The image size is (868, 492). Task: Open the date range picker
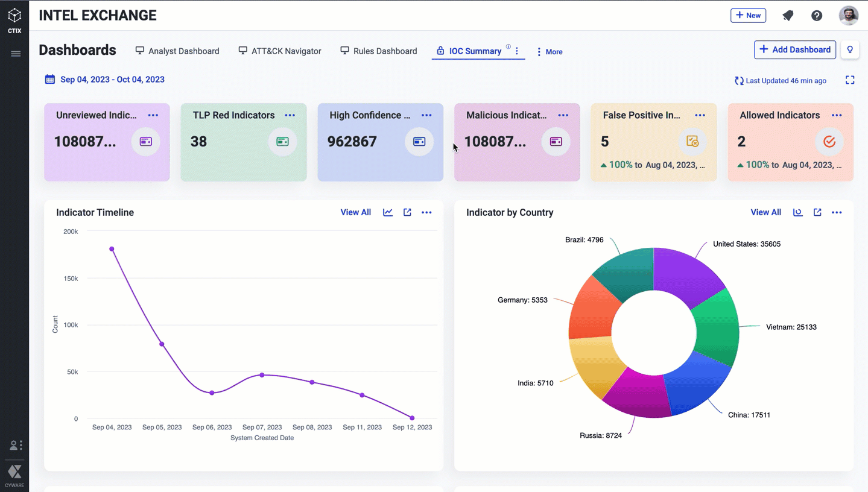coord(105,80)
